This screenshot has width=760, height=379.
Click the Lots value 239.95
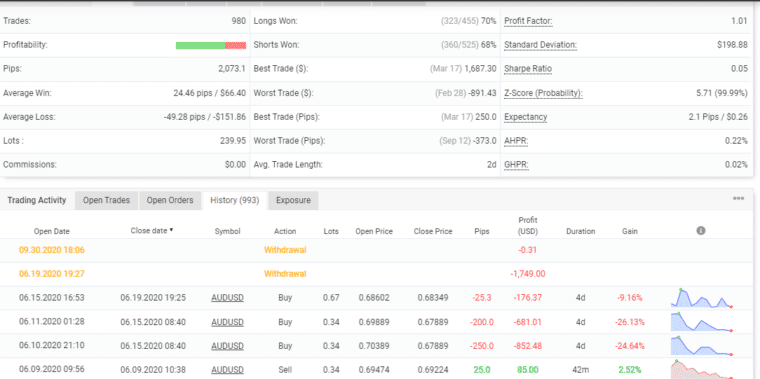click(233, 141)
